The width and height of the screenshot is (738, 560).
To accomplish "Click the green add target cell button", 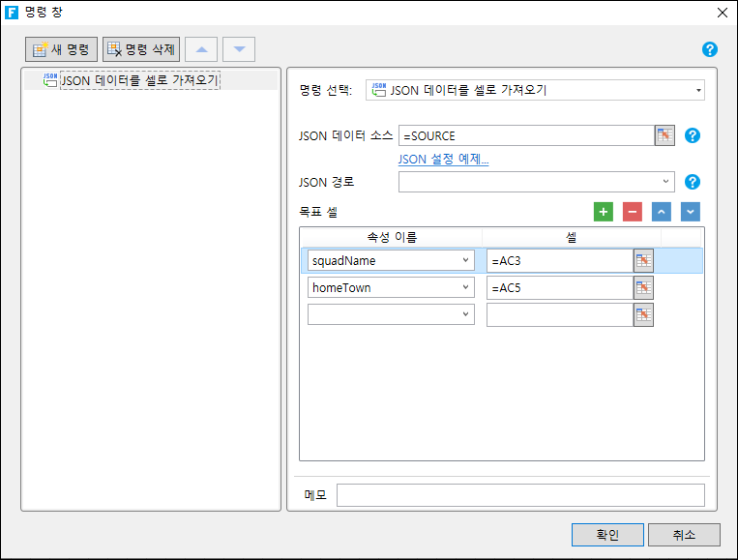I will 604,212.
